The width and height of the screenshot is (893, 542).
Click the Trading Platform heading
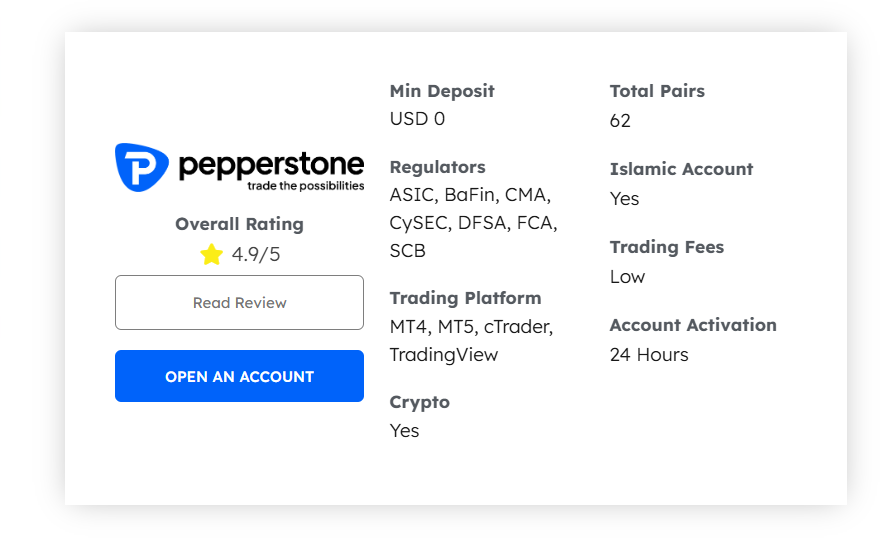click(x=465, y=298)
